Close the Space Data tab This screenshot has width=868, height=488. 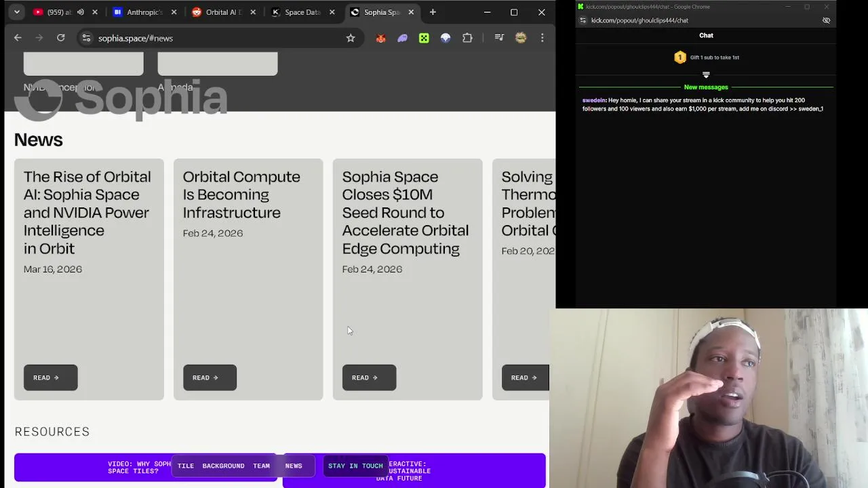[332, 12]
